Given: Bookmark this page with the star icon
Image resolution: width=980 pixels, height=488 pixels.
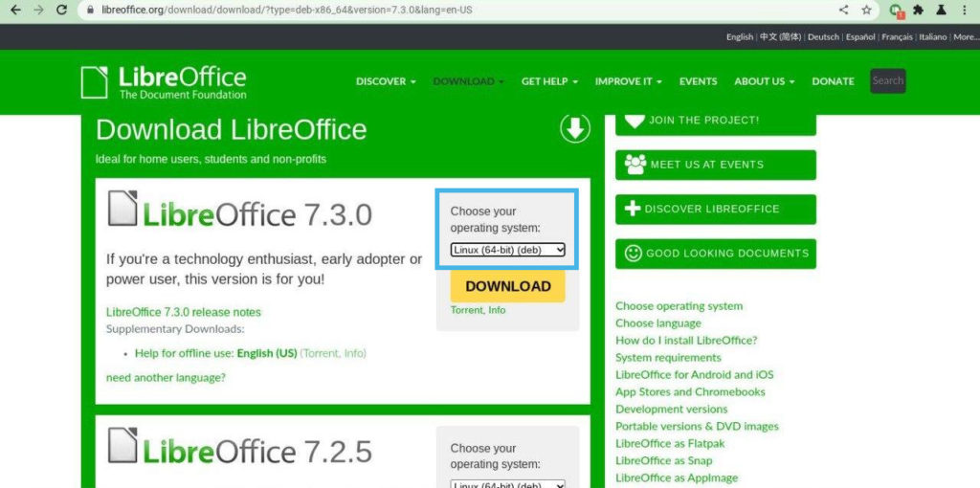Looking at the screenshot, I should (x=866, y=10).
